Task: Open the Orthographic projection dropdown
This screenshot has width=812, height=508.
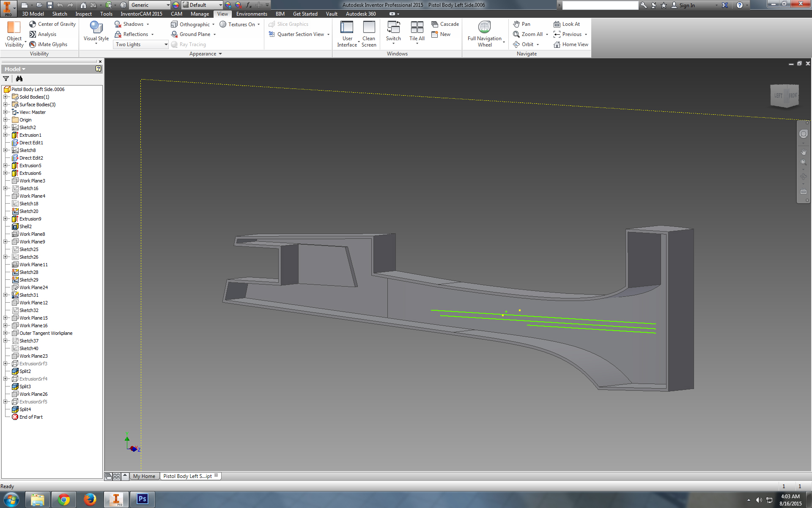Action: [192, 24]
